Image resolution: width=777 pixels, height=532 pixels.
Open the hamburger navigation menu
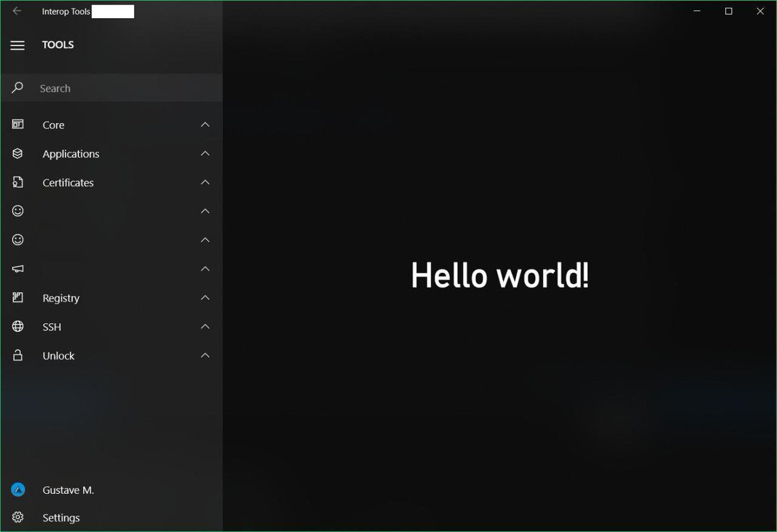[17, 45]
